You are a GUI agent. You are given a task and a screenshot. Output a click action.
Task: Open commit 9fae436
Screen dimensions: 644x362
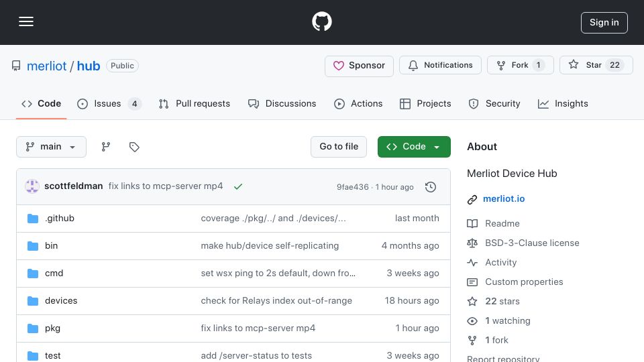352,187
